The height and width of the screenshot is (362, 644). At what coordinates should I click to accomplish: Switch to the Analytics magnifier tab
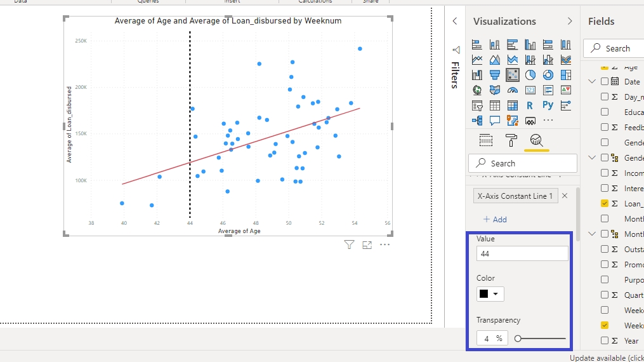[x=537, y=140]
